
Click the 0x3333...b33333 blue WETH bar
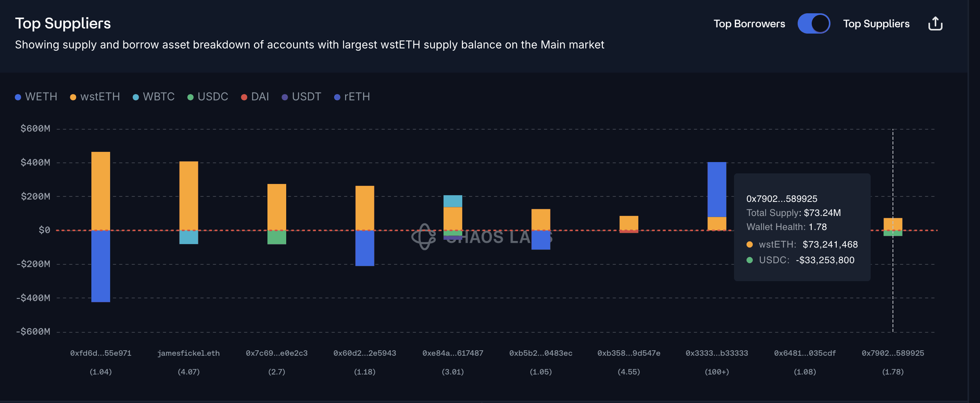coord(717,189)
